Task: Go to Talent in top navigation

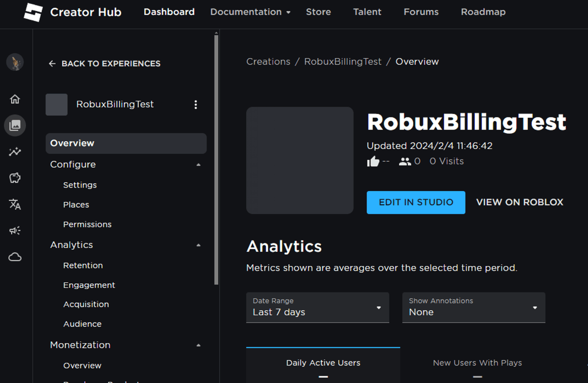Action: [x=367, y=12]
